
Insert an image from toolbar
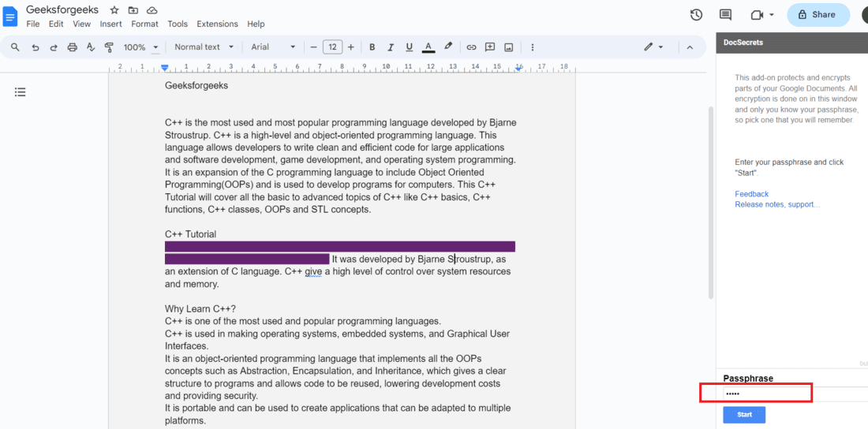click(509, 47)
